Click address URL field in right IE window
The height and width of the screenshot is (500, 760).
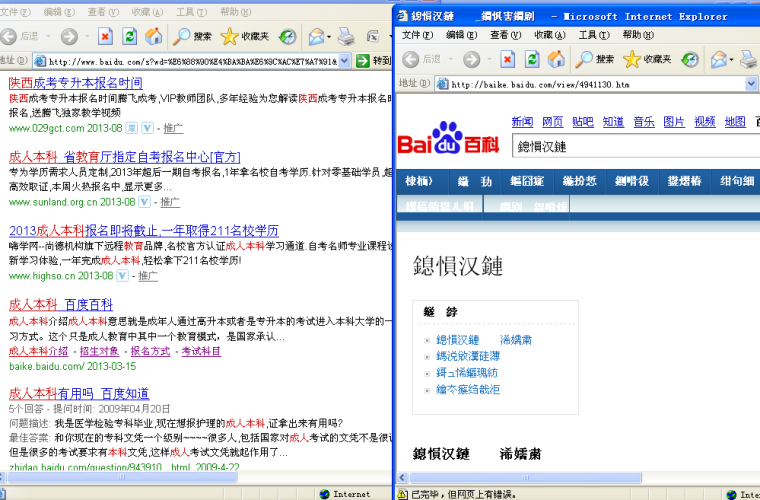590,84
